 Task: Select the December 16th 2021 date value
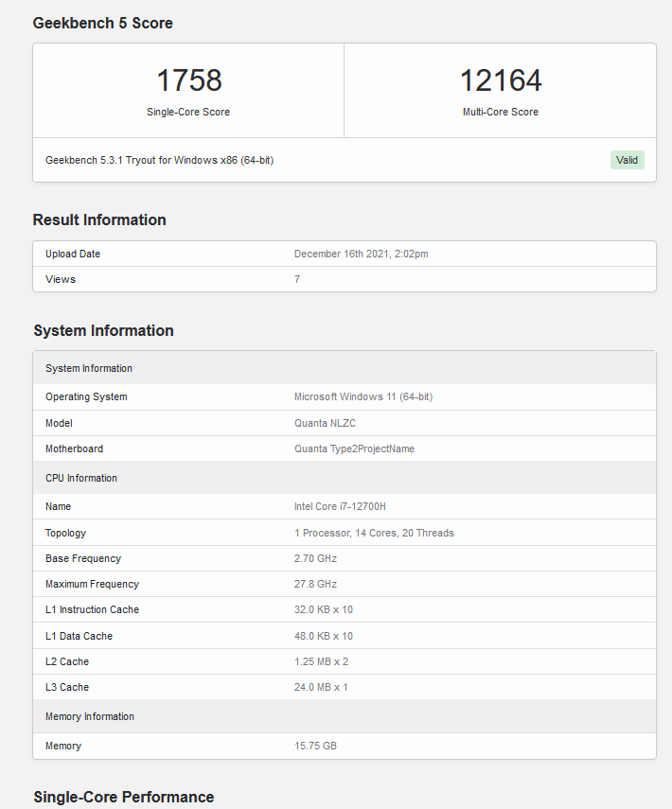coord(362,254)
